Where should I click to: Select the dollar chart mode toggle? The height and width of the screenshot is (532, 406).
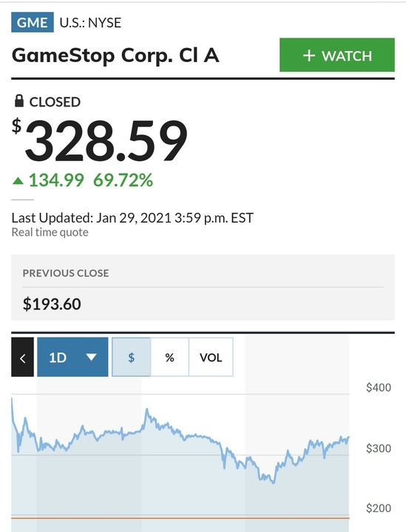pyautogui.click(x=131, y=357)
